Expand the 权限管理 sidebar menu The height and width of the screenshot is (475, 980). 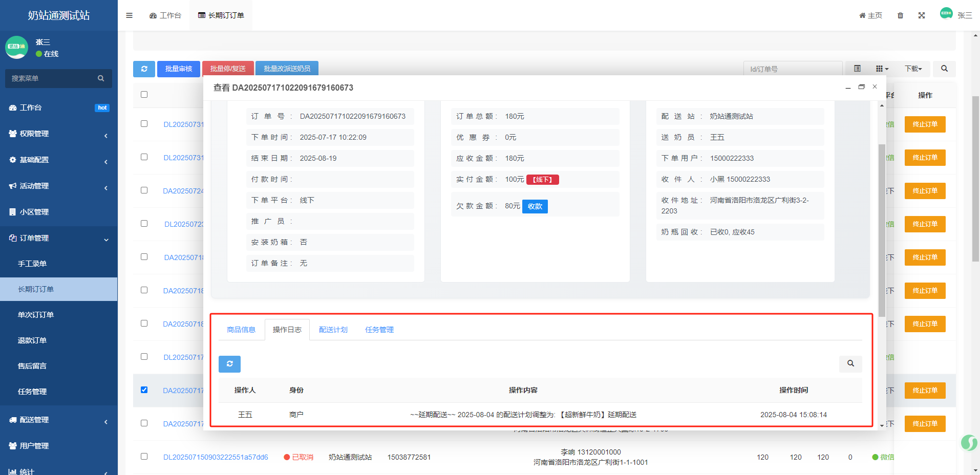tap(58, 134)
